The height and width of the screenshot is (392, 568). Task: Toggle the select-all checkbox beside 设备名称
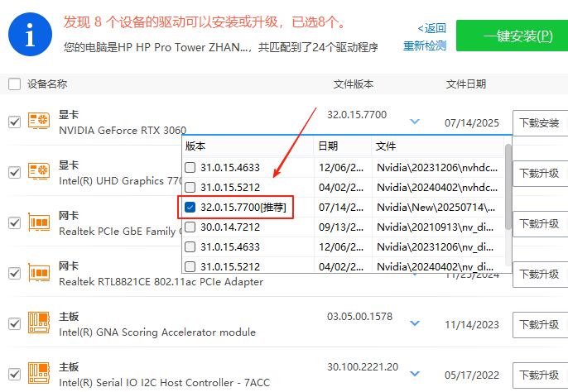(x=14, y=84)
